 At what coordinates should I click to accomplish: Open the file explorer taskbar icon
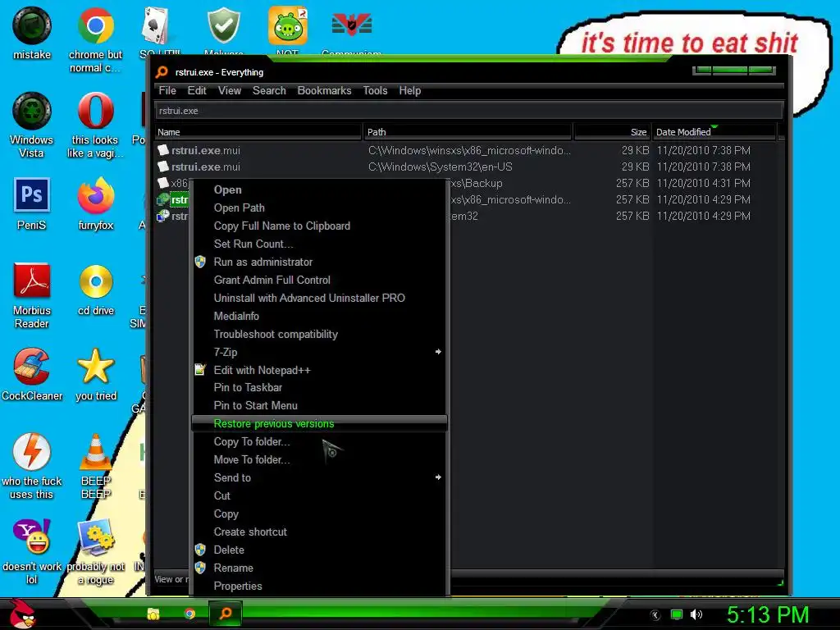[x=153, y=614]
